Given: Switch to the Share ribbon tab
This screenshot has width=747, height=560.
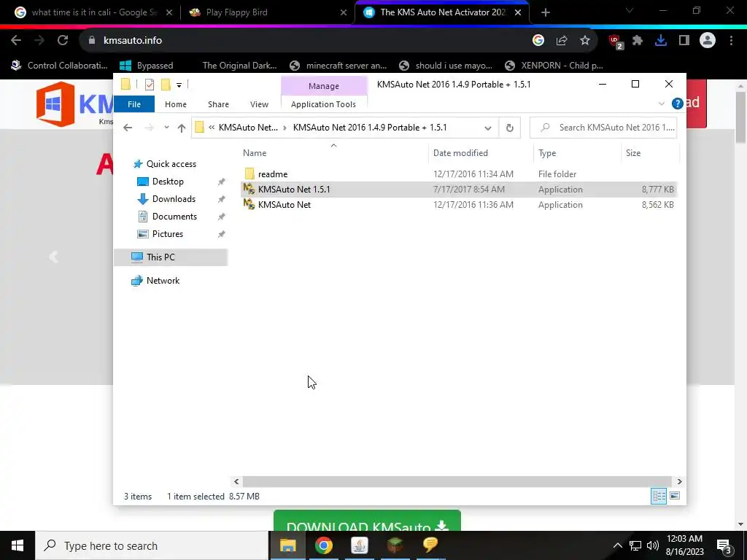Looking at the screenshot, I should click(218, 104).
